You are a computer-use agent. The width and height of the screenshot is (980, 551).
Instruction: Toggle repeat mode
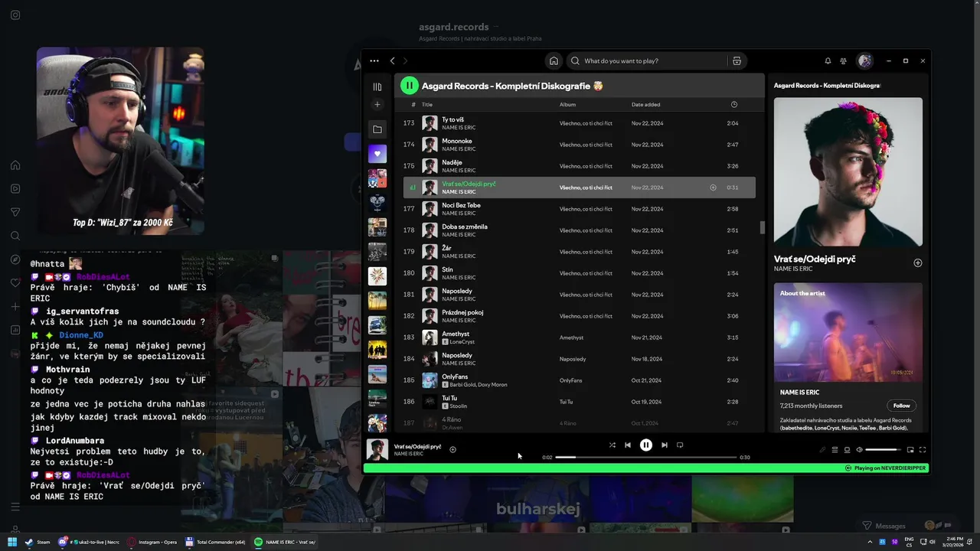pos(680,445)
